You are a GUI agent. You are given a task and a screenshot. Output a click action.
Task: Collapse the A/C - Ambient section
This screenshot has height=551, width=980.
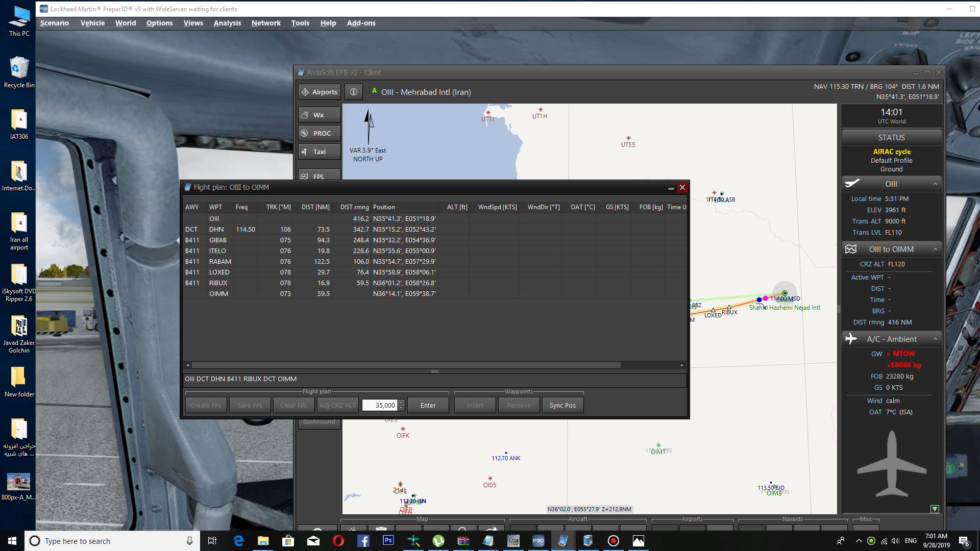[x=935, y=339]
